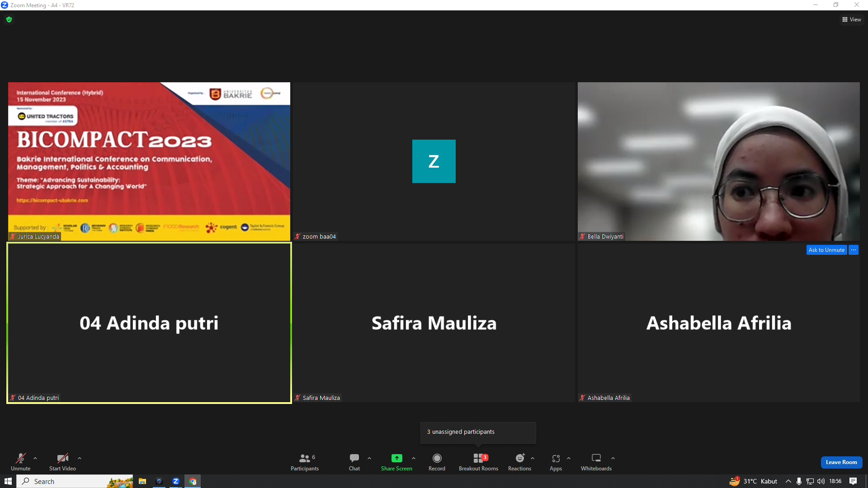The width and height of the screenshot is (868, 488).
Task: Click muted mic icon beside Jurica Lucyanda name
Action: coord(13,236)
